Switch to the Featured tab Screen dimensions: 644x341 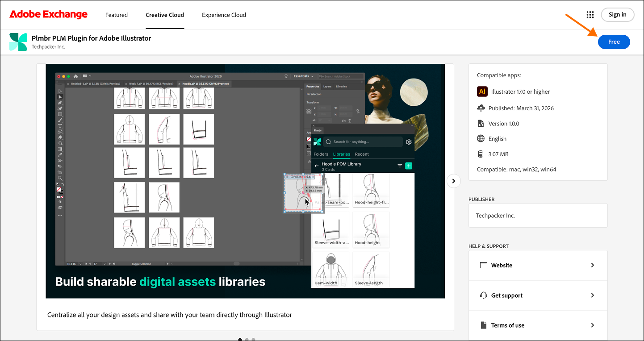pyautogui.click(x=116, y=14)
